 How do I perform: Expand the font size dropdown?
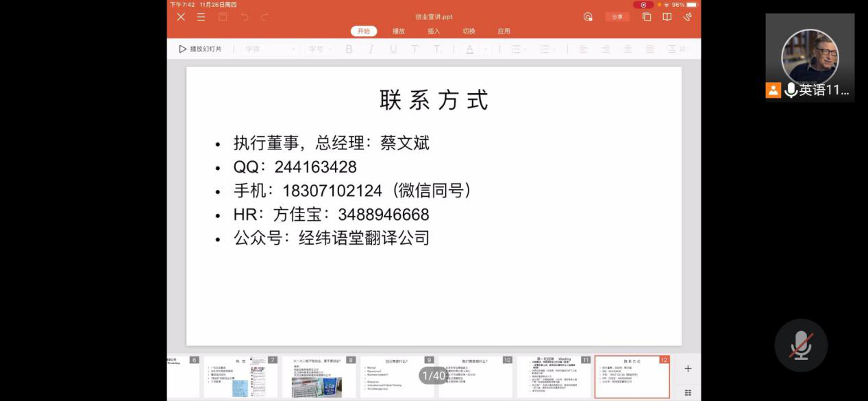(x=320, y=49)
